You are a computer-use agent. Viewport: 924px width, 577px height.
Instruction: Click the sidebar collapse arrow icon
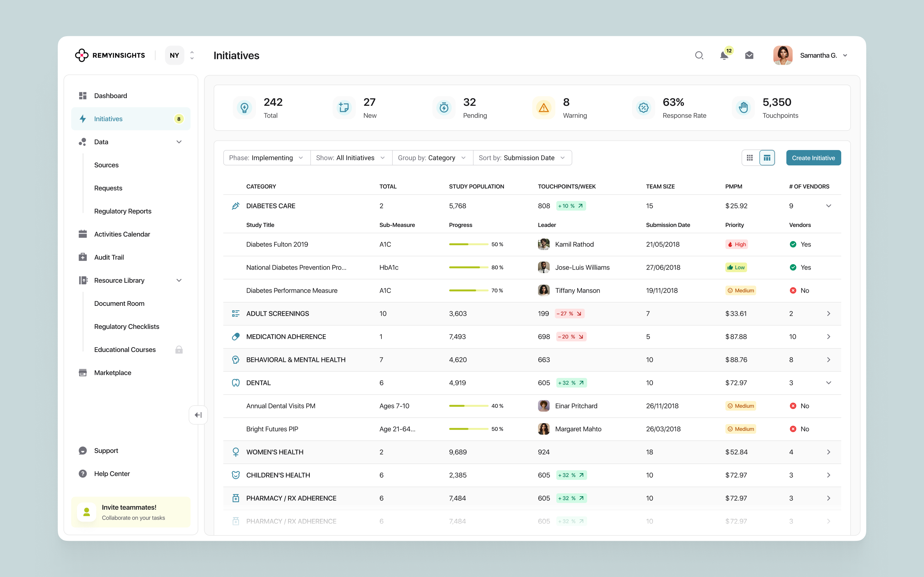(x=198, y=415)
